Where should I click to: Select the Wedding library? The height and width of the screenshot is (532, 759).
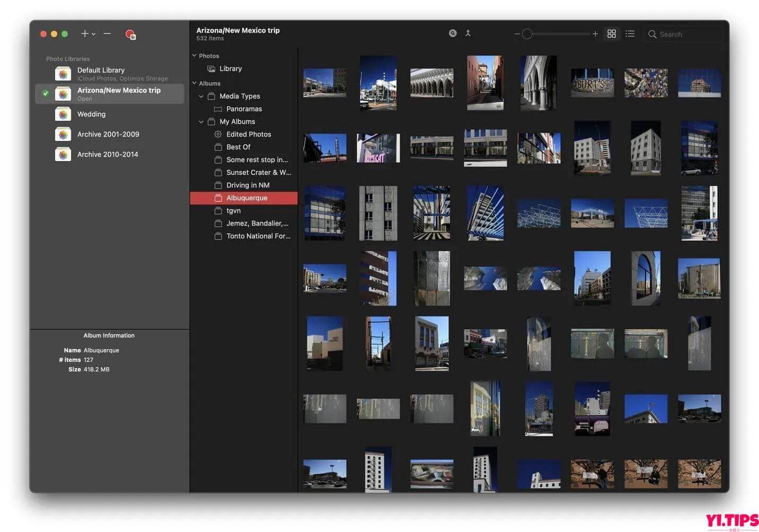tap(91, 114)
